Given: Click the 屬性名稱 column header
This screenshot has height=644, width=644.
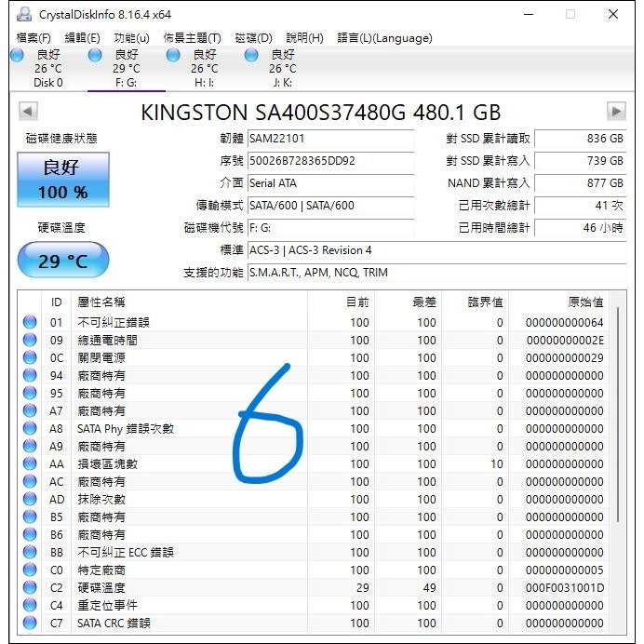Looking at the screenshot, I should click(101, 302).
